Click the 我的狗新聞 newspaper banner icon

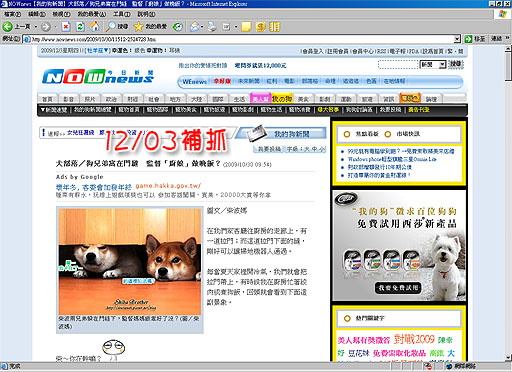tap(257, 132)
